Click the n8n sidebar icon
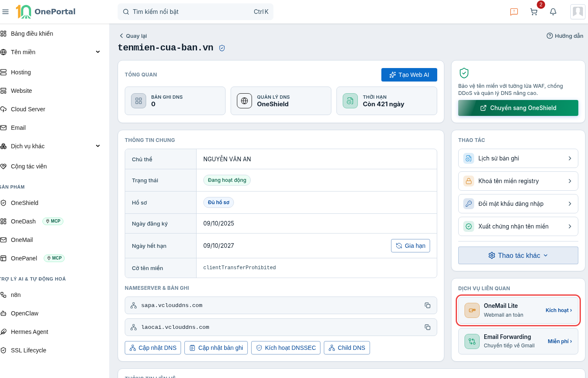Viewport: 588px width, 378px height. [x=3, y=295]
